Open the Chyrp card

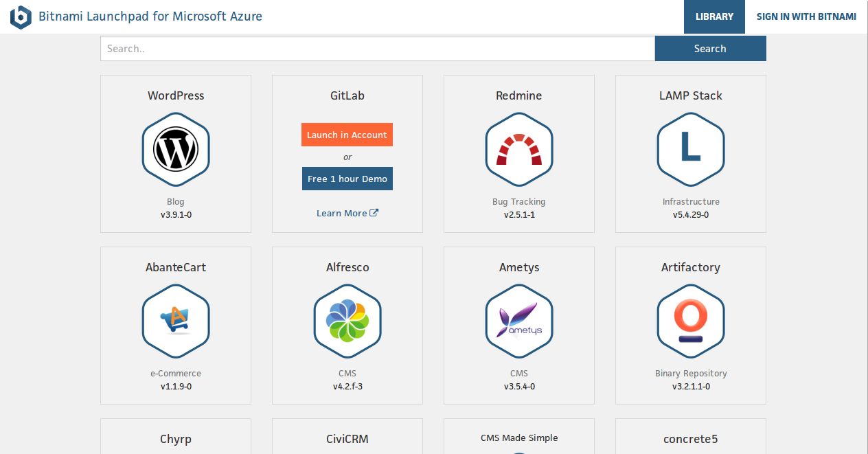click(x=176, y=436)
